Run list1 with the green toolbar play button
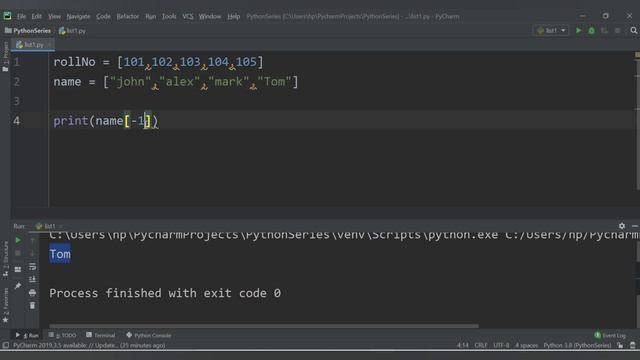The width and height of the screenshot is (640, 360). click(578, 31)
